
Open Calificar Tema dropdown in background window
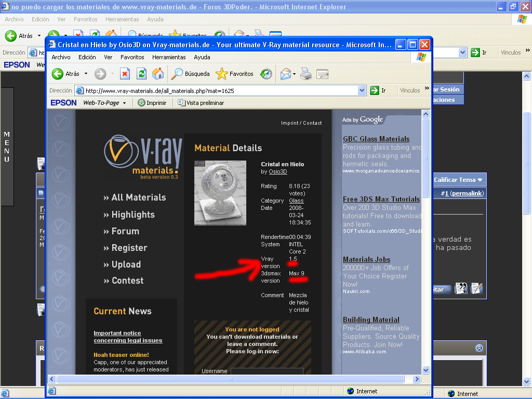click(458, 180)
